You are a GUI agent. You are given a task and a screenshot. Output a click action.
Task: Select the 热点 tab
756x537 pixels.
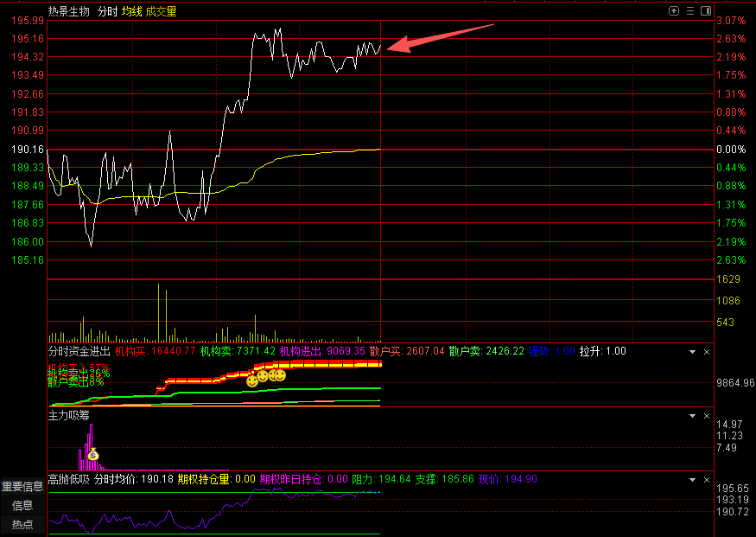tap(22, 524)
